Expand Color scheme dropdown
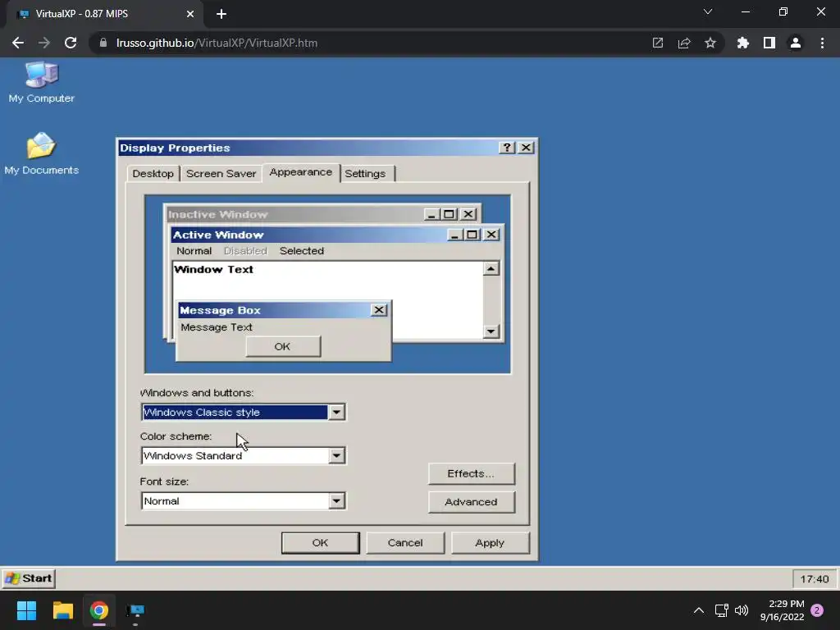Screen dimensions: 840x630 pyautogui.click(x=336, y=456)
